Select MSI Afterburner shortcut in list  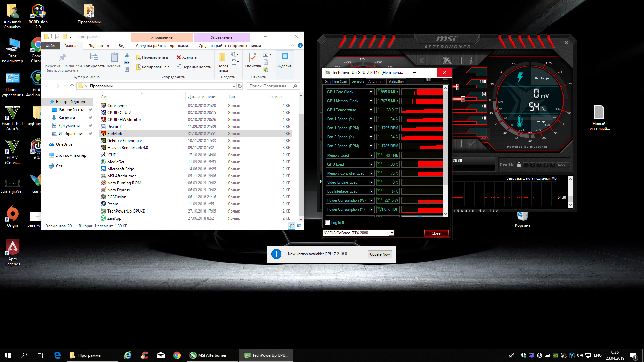(x=196, y=176)
